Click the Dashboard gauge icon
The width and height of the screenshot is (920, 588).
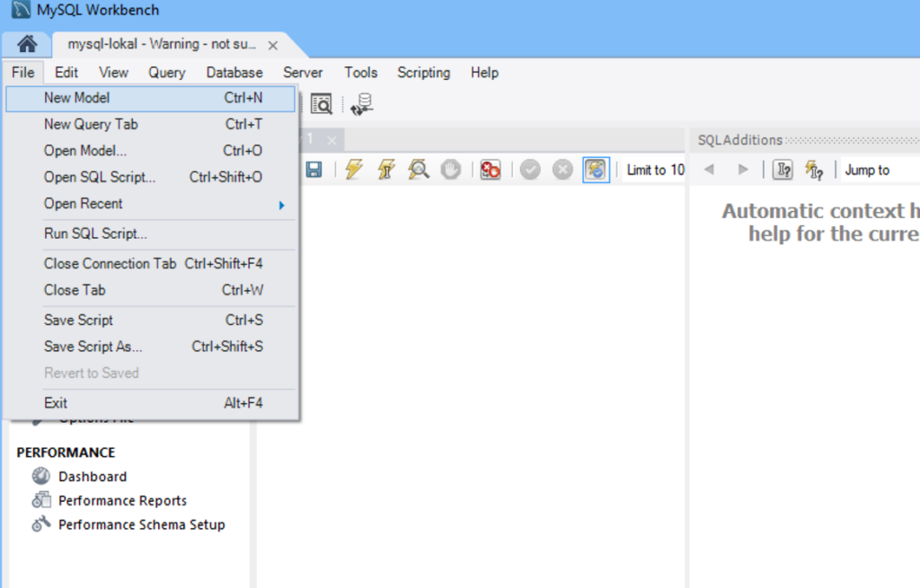(41, 476)
